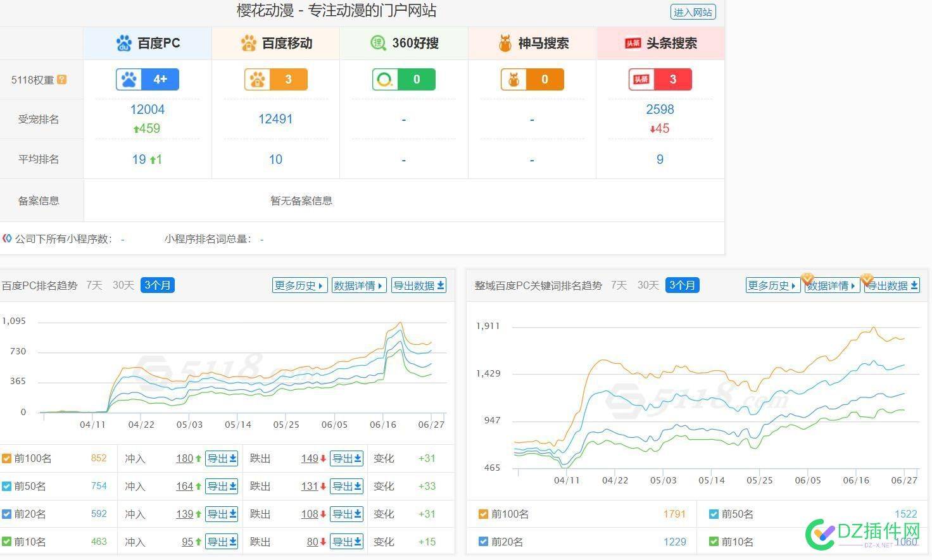
Task: Click the VIP diamond badge above 数据详情
Action: [807, 278]
